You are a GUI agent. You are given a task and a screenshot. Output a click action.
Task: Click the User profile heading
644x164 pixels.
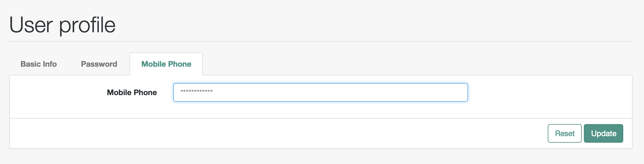tap(62, 25)
